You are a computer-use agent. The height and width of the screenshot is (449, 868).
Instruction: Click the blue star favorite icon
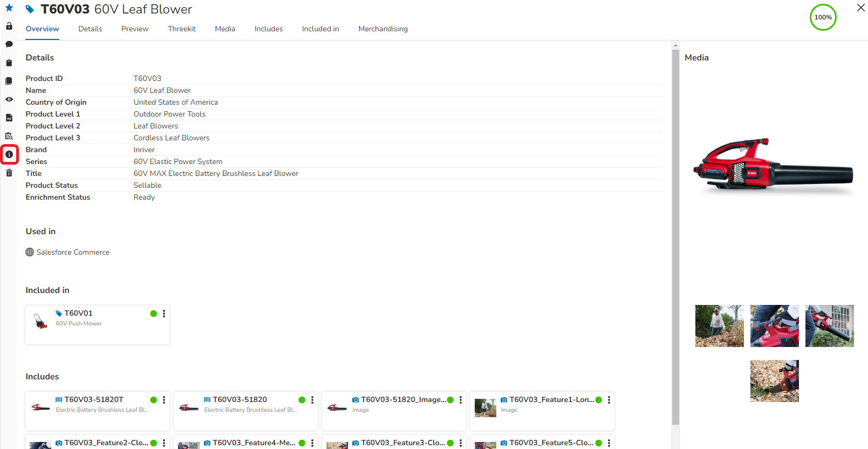coord(9,8)
